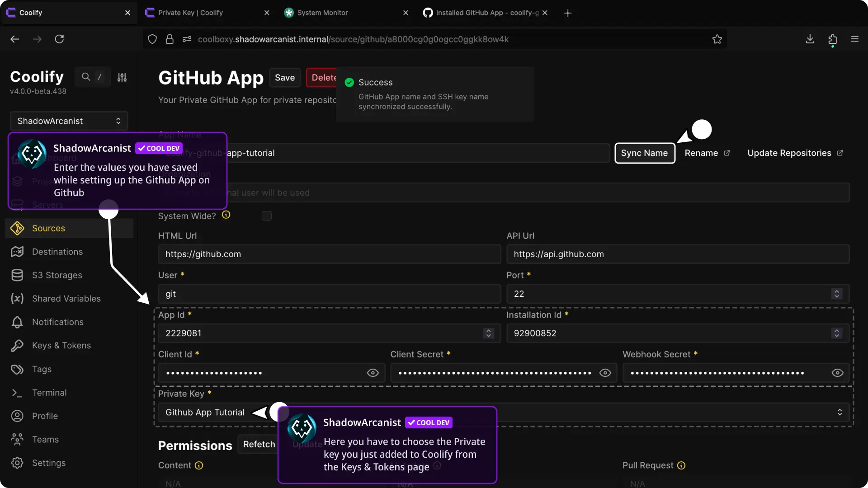This screenshot has width=868, height=488.
Task: Switch to Private Key | Coolify tab
Action: tap(190, 13)
